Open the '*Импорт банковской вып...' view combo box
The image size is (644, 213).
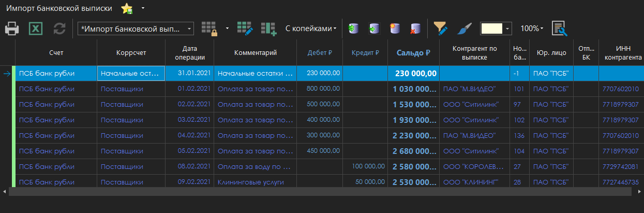click(x=136, y=29)
